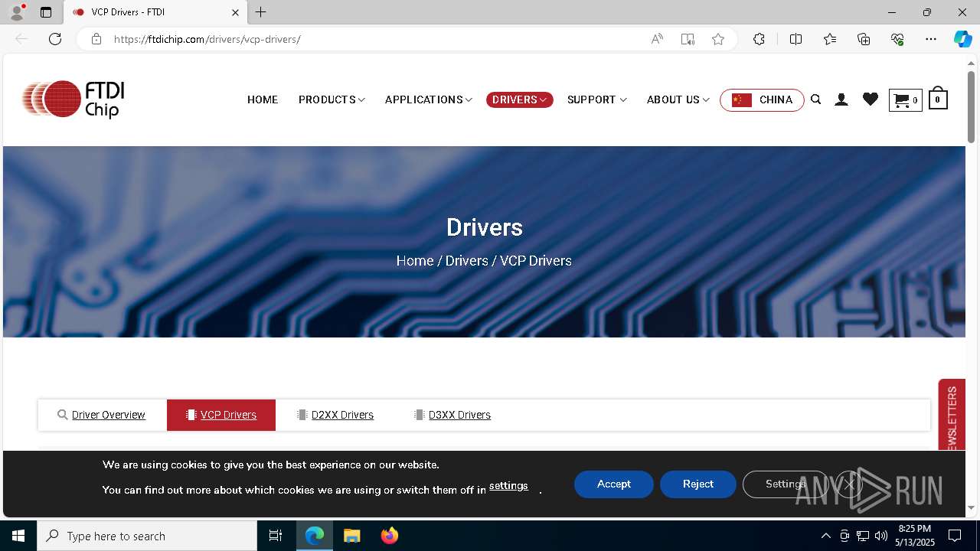Open network icon in system tray
The image size is (980, 551).
[863, 536]
